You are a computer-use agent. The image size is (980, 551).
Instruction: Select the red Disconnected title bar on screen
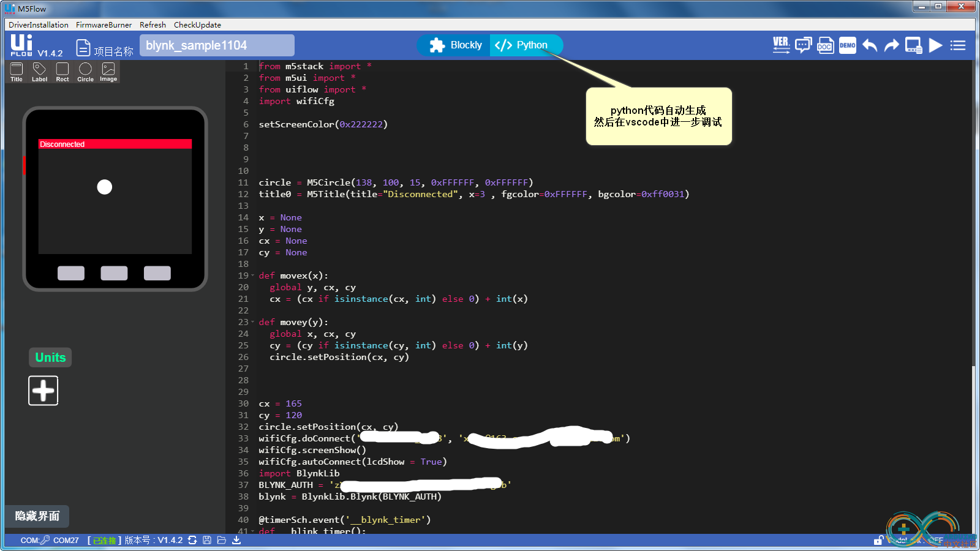(x=115, y=144)
